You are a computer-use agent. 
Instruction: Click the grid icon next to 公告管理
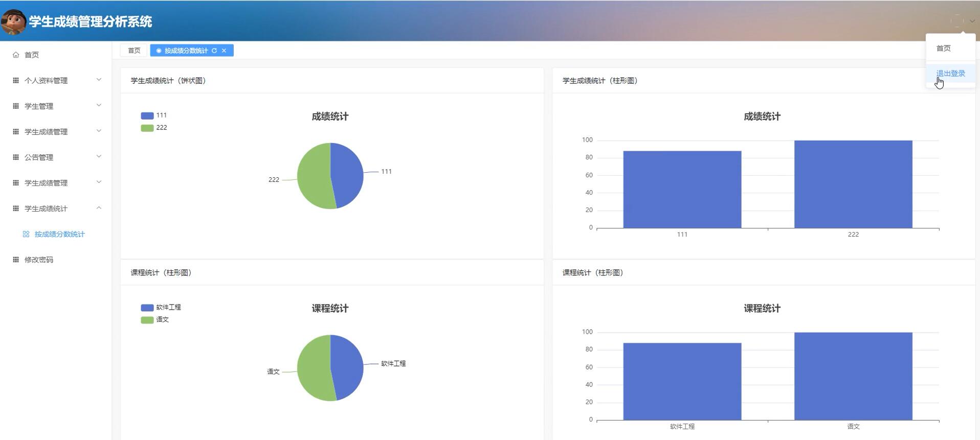[x=16, y=157]
